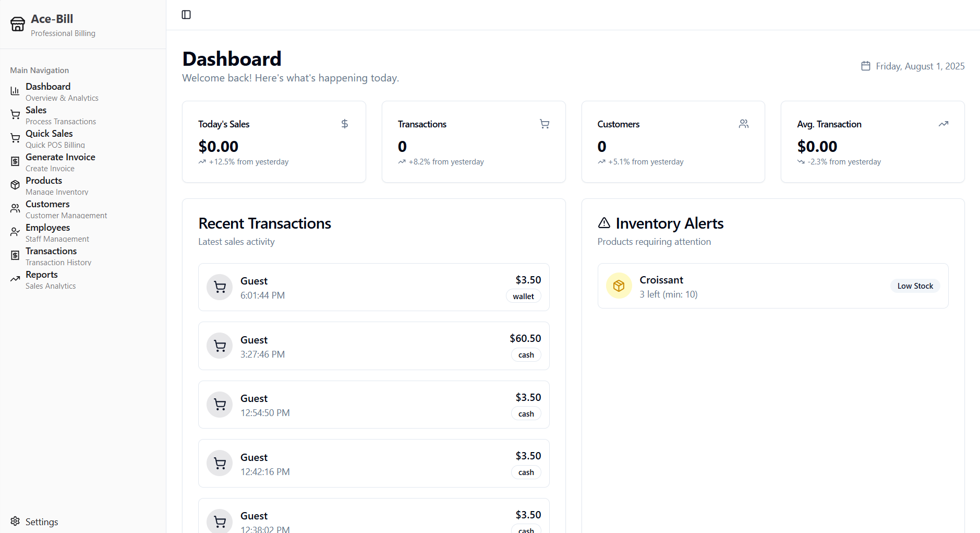
Task: Open the $60.50 Guest transaction entry
Action: [373, 346]
